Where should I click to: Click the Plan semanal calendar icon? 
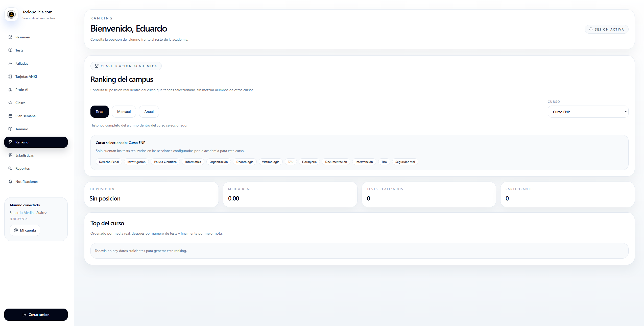click(x=10, y=116)
